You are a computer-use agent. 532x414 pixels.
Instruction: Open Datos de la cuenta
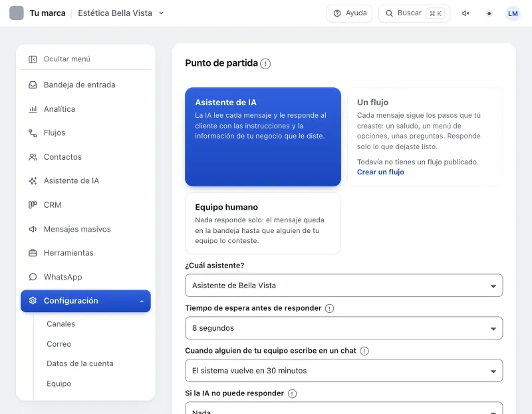tap(80, 363)
